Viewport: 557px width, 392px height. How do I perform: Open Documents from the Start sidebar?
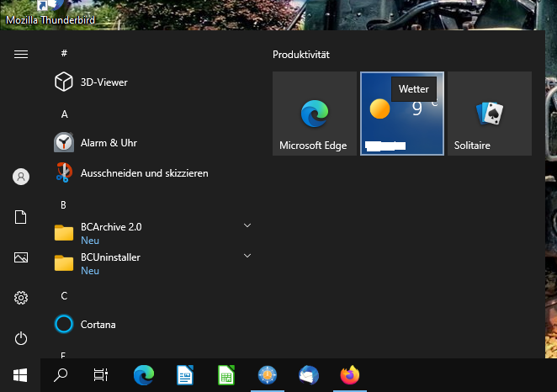[20, 217]
